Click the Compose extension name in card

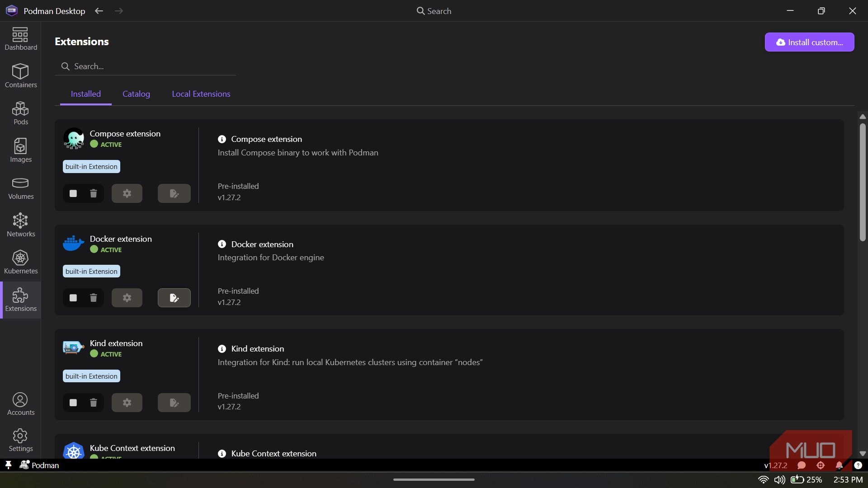[x=125, y=134]
